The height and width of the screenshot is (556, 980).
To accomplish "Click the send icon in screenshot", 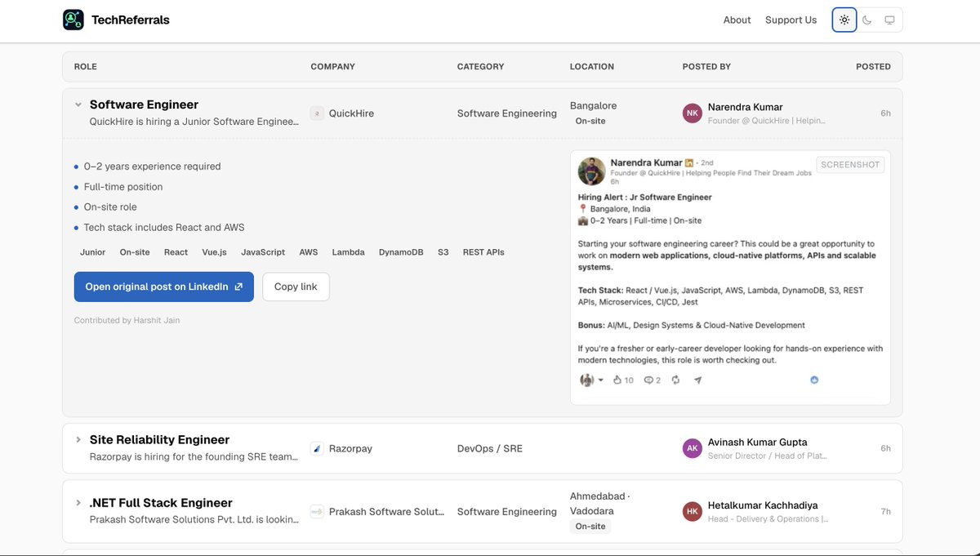I will [x=697, y=380].
